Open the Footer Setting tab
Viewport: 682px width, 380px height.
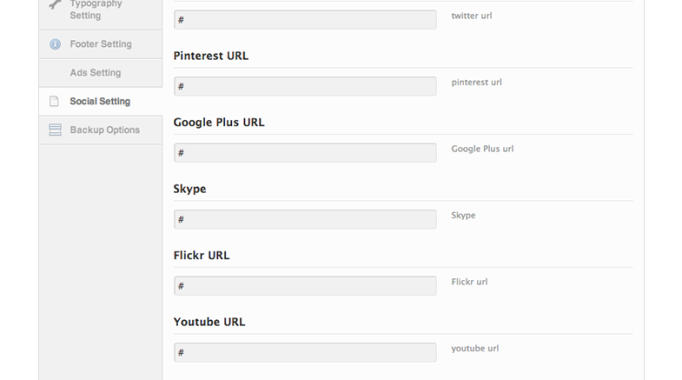pyautogui.click(x=100, y=44)
